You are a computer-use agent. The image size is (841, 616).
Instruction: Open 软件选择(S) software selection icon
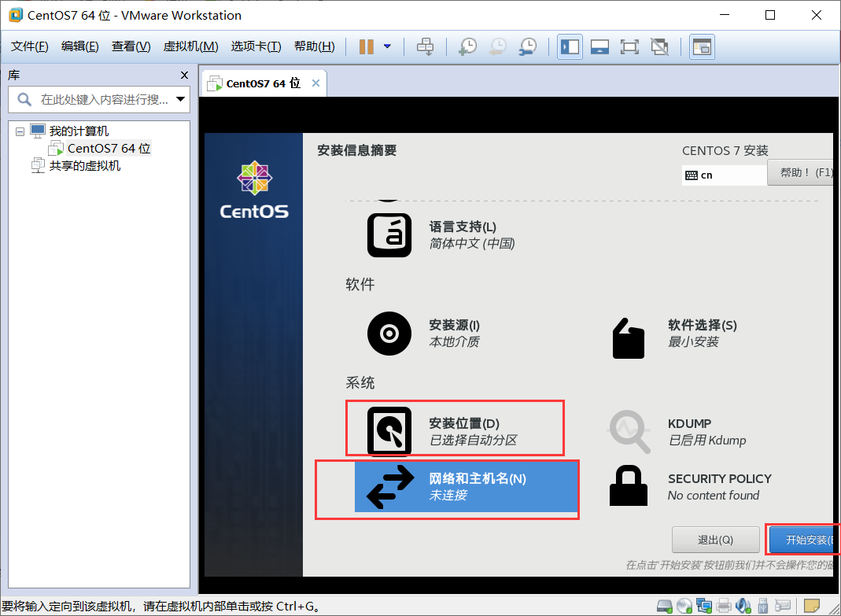[628, 338]
